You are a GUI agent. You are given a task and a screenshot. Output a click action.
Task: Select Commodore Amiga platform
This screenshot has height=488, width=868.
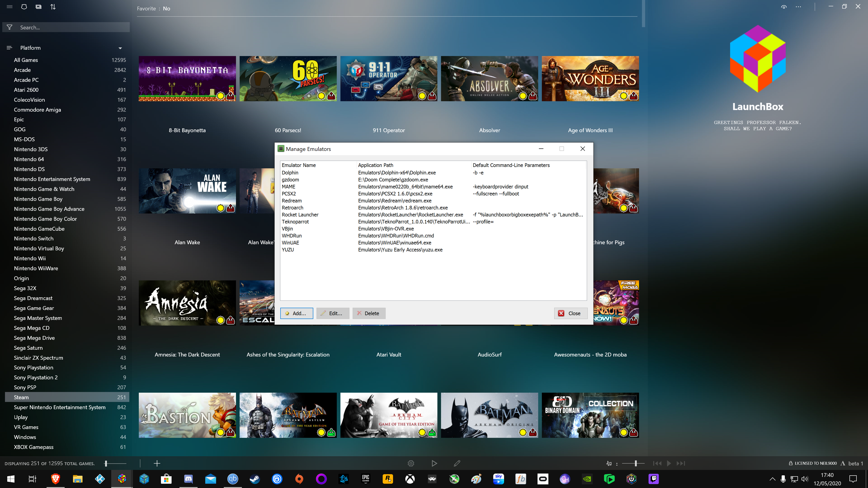coord(67,110)
